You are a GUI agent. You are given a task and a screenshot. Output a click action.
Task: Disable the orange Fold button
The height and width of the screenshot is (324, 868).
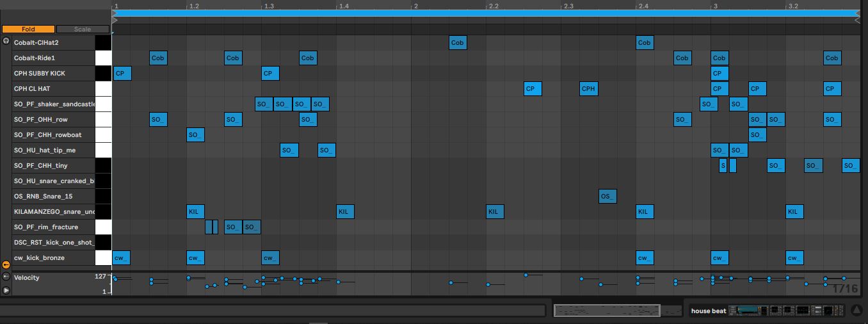point(28,29)
